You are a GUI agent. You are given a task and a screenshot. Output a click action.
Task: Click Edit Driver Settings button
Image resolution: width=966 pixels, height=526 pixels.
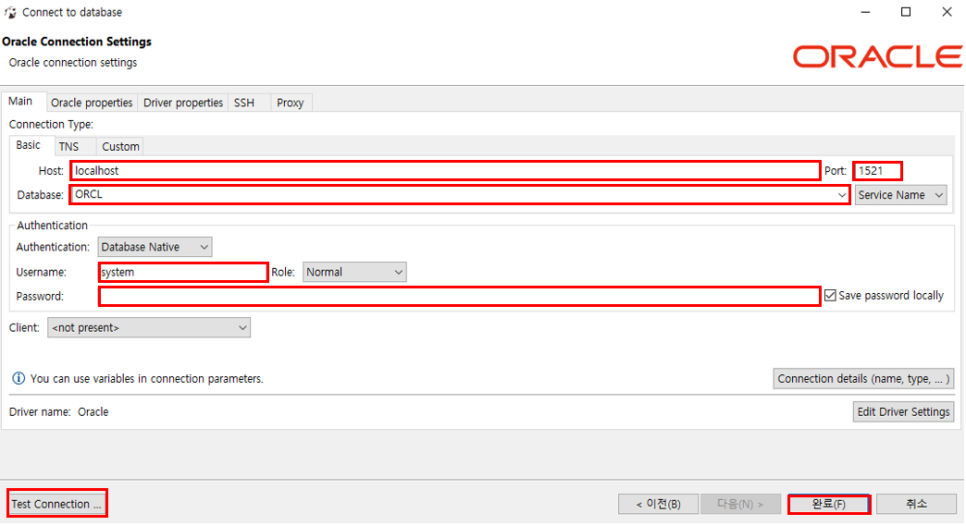(x=903, y=411)
